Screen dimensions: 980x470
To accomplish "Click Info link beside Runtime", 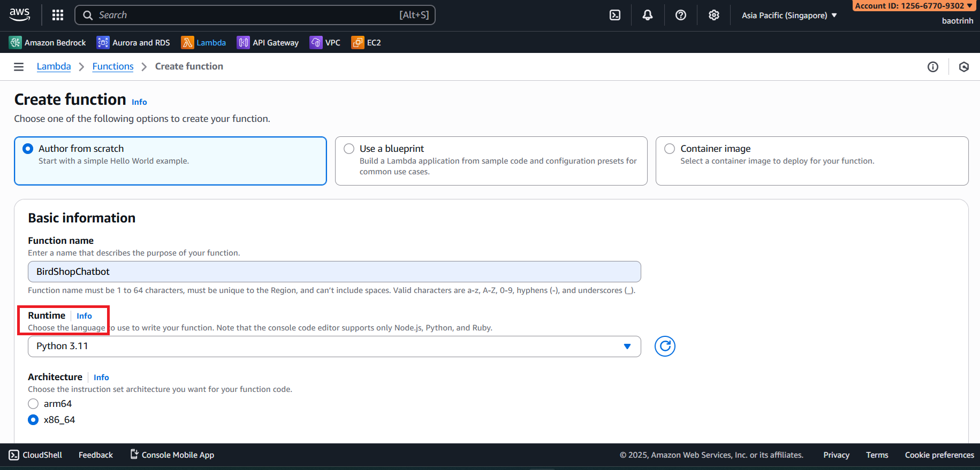I will [x=84, y=316].
